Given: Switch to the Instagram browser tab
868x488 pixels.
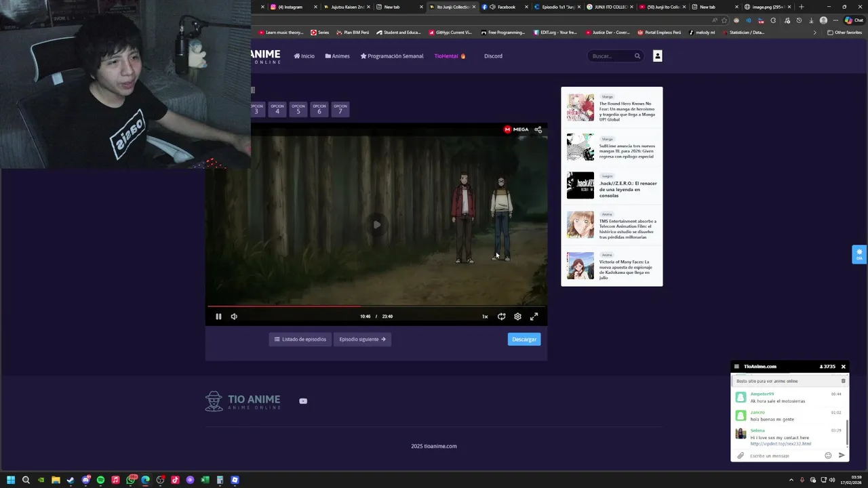Looking at the screenshot, I should point(293,7).
